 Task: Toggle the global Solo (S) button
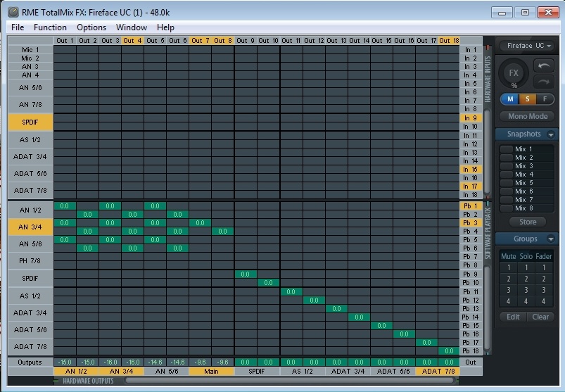click(527, 99)
